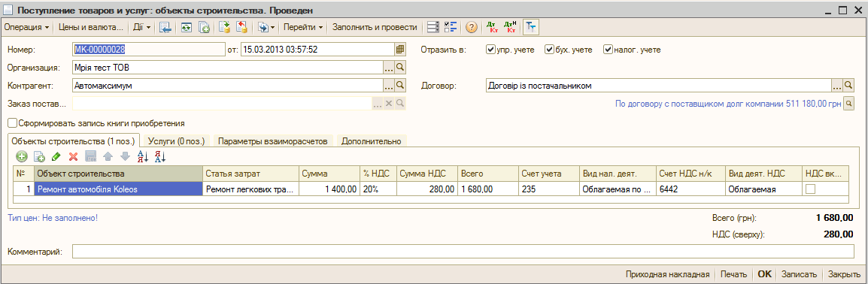Click the Номер field MK-00000028
The width and height of the screenshot is (868, 284).
(149, 50)
